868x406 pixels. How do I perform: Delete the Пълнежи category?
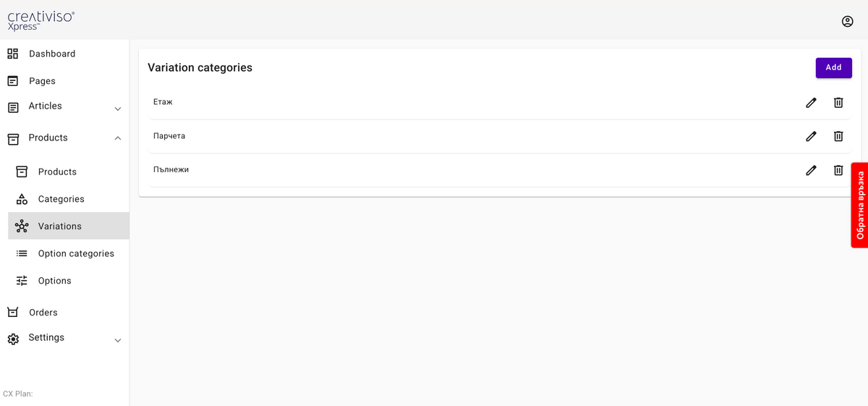(838, 170)
